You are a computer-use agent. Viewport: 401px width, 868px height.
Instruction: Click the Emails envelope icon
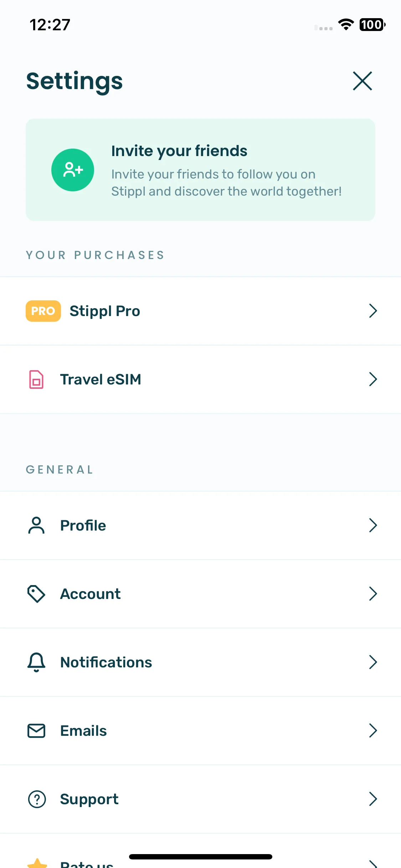pos(36,731)
